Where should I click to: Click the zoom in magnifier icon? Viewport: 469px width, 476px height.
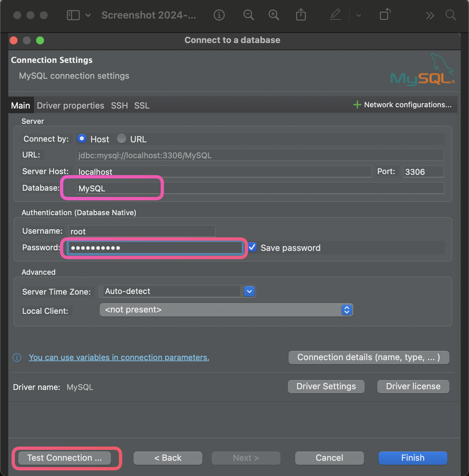(274, 15)
